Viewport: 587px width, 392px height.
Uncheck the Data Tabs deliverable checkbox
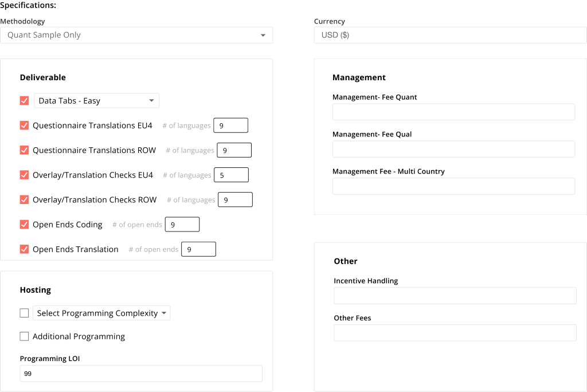24,101
